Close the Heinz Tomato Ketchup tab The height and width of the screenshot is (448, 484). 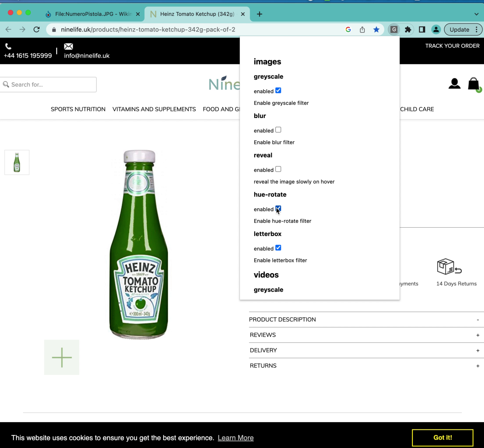pyautogui.click(x=243, y=14)
